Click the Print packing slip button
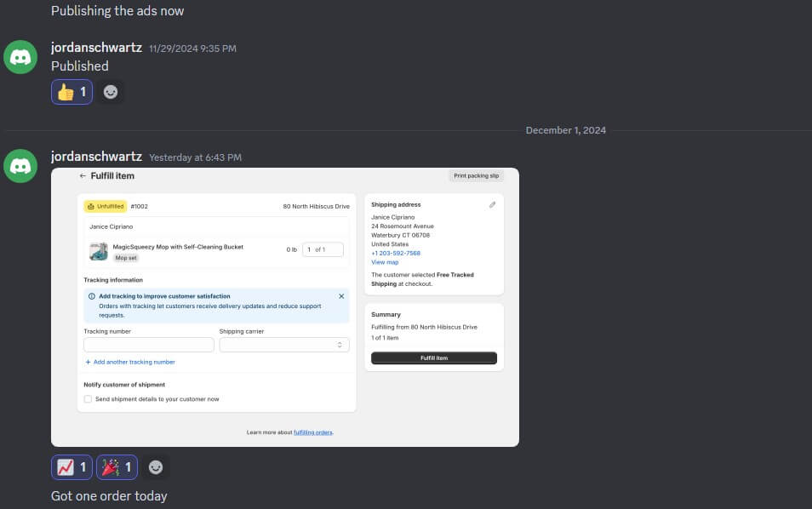Screen dimensions: 812x509 coord(477,176)
